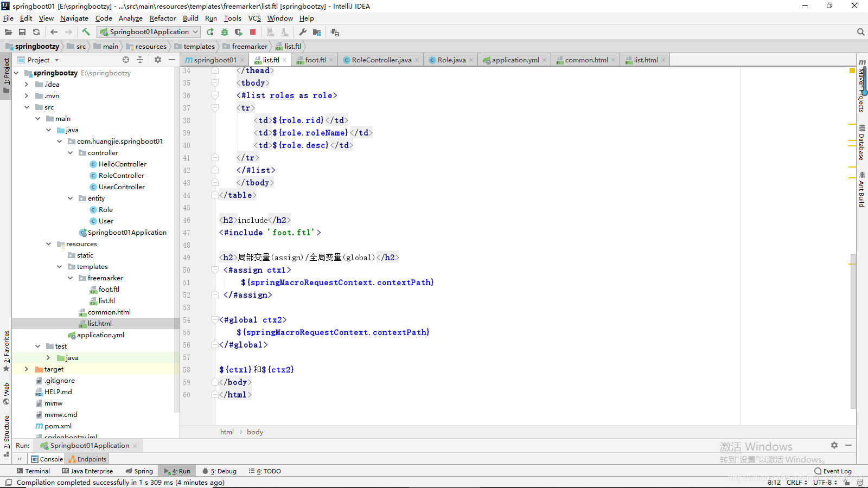Click the yellow inspection indicator at editor top-right
Image resolution: width=868 pixels, height=488 pixels.
pos(852,70)
